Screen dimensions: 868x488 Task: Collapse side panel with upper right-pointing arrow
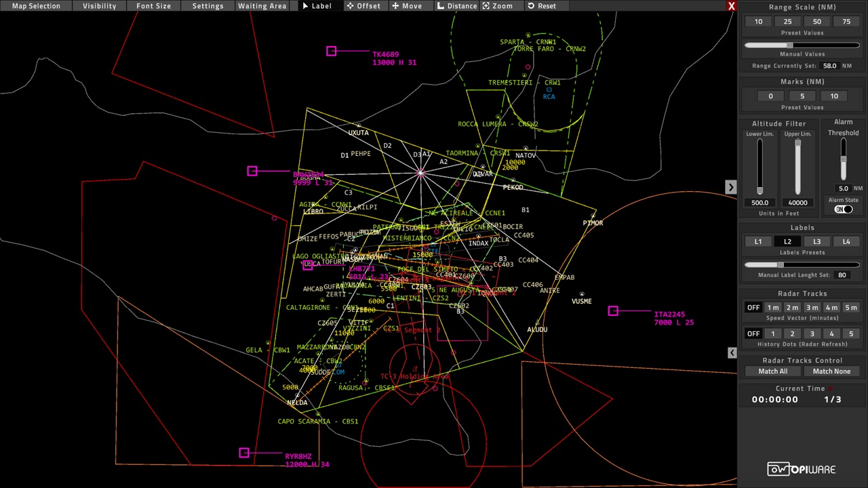[730, 187]
